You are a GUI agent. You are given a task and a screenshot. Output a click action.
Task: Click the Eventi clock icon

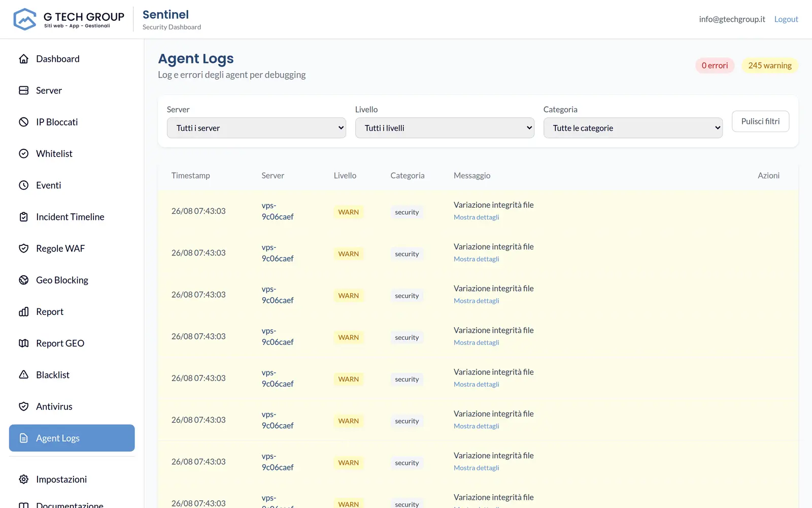coord(24,185)
